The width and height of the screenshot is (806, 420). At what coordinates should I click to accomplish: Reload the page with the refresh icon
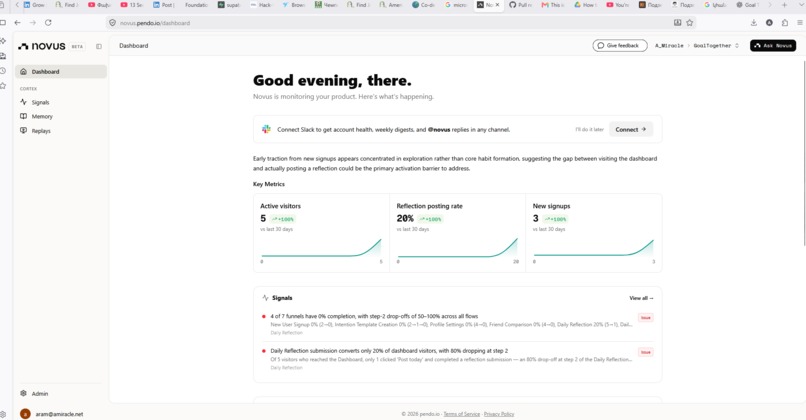pyautogui.click(x=48, y=23)
